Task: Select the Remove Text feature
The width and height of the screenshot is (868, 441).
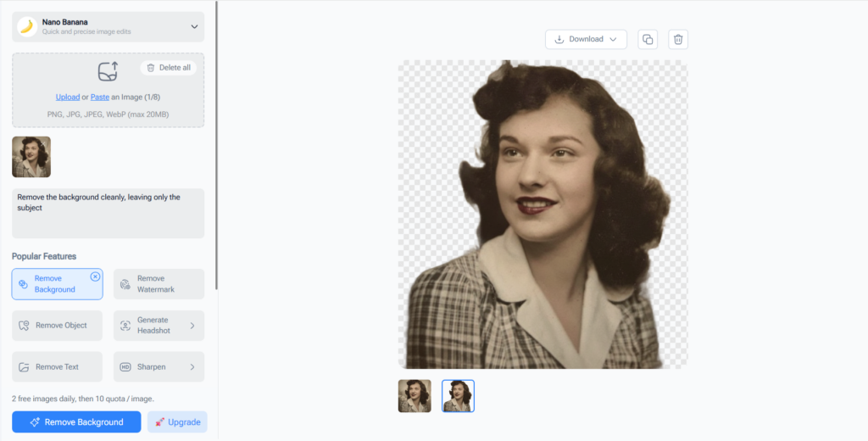Action: (57, 367)
